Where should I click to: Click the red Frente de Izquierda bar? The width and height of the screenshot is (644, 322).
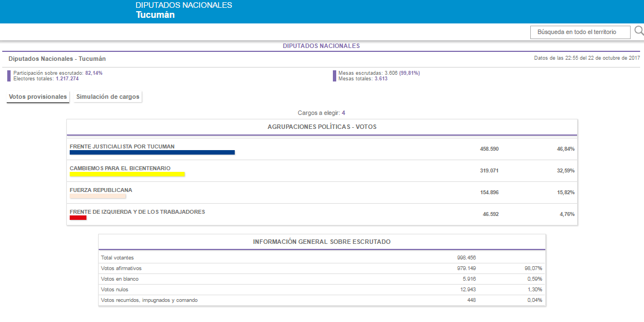coord(78,218)
